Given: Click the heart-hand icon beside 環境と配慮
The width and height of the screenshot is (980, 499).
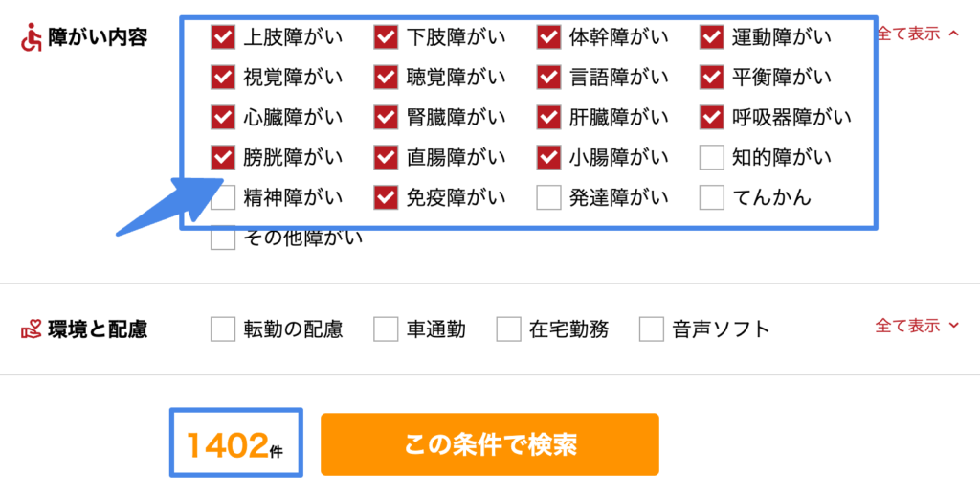Looking at the screenshot, I should (33, 329).
